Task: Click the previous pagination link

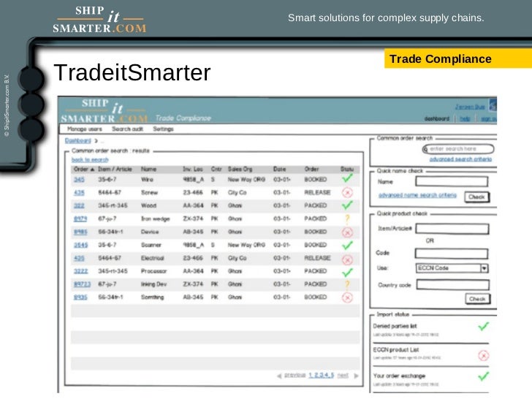Action: pyautogui.click(x=294, y=375)
